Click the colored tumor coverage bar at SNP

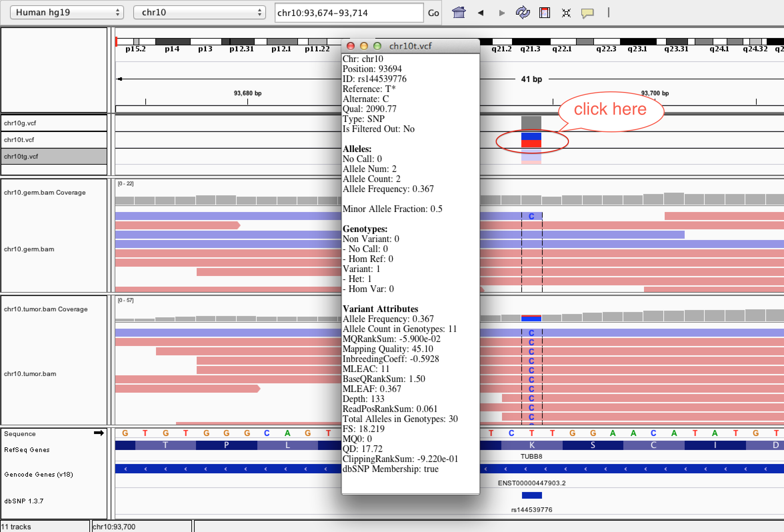(x=531, y=318)
